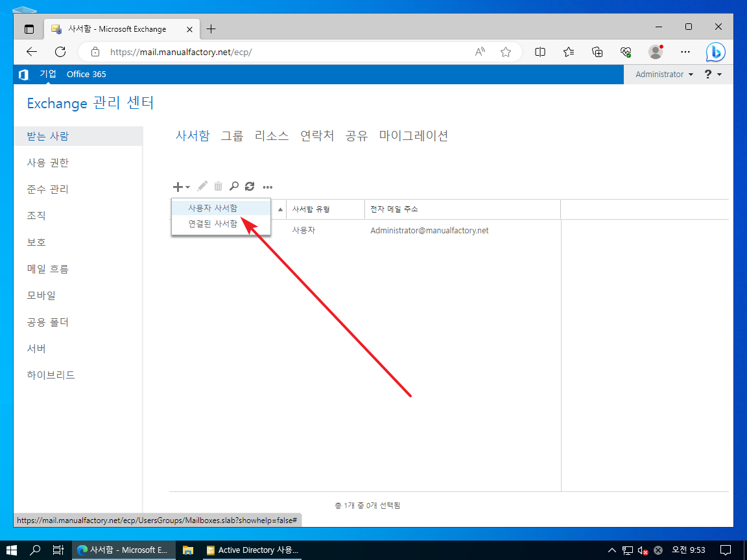
Task: Open the notification center icon
Action: click(726, 550)
